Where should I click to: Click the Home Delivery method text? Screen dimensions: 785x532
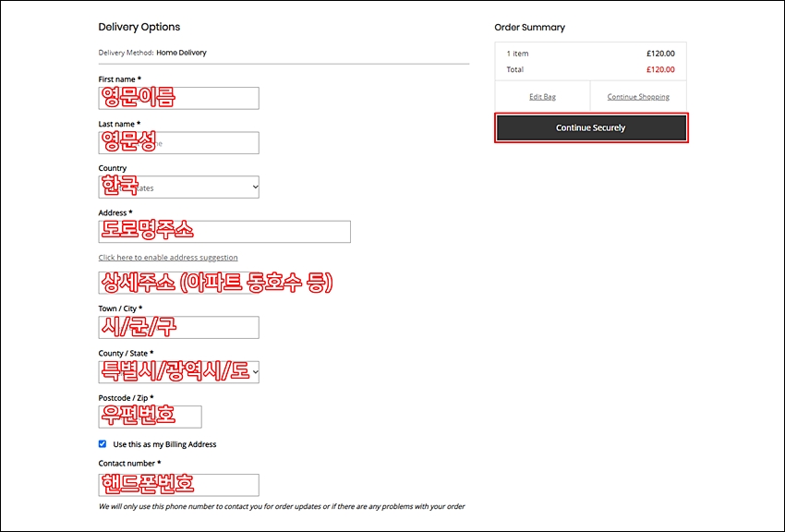tap(181, 53)
